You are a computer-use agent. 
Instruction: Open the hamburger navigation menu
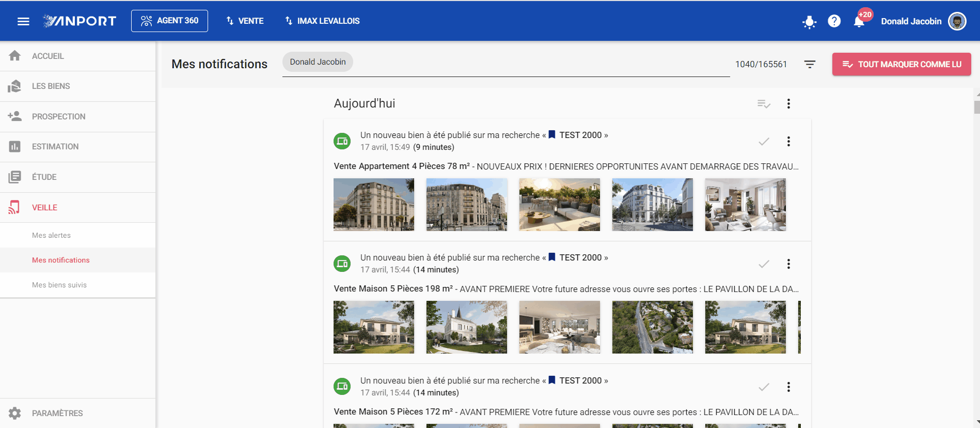point(23,21)
